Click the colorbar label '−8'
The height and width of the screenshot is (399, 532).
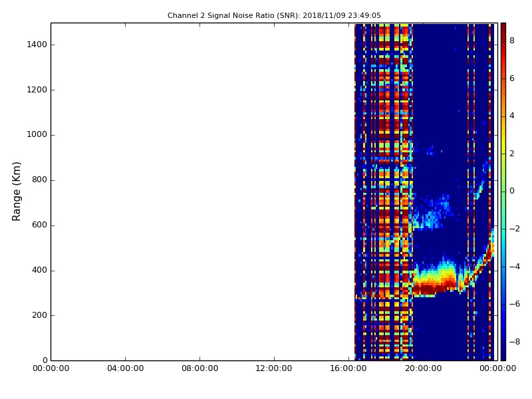515,342
